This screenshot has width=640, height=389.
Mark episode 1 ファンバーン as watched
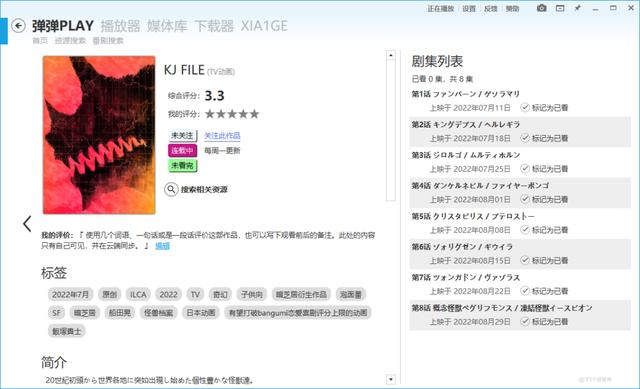tap(544, 108)
